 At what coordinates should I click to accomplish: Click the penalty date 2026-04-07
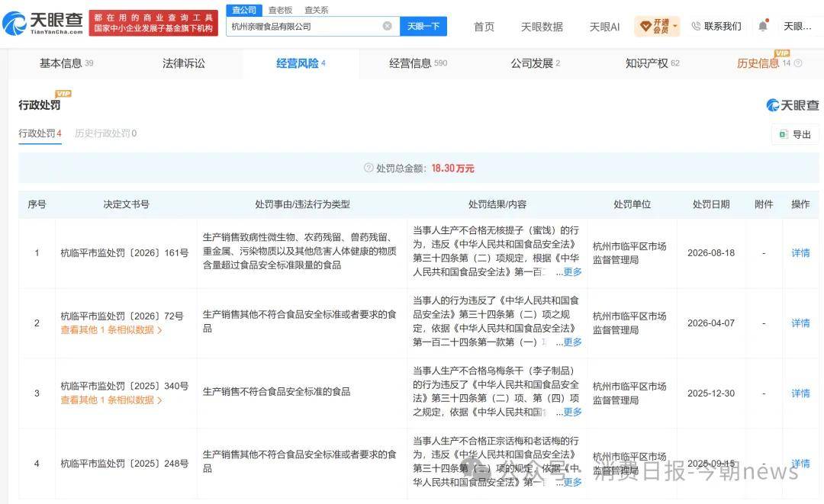pos(711,323)
